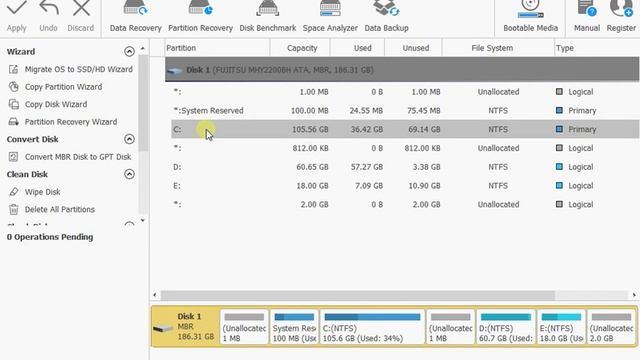The height and width of the screenshot is (360, 640).
Task: Select D:(NTFS) 60.7 GB block in map
Action: tap(505, 327)
